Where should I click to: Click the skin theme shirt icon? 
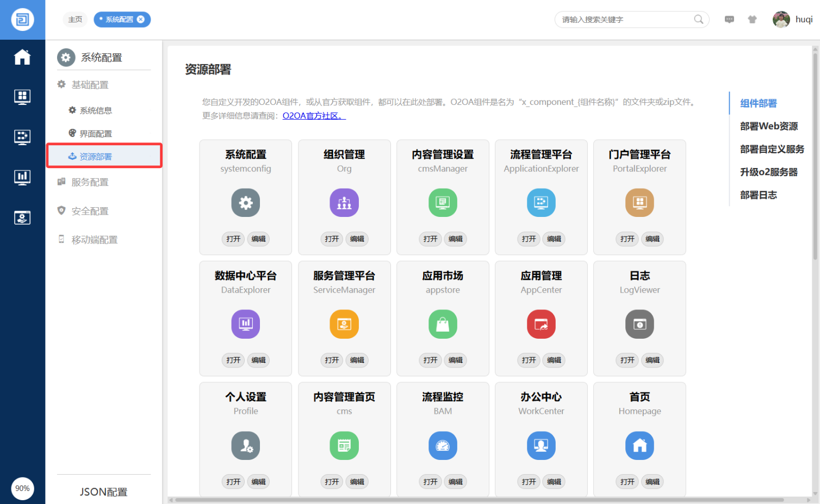click(752, 20)
